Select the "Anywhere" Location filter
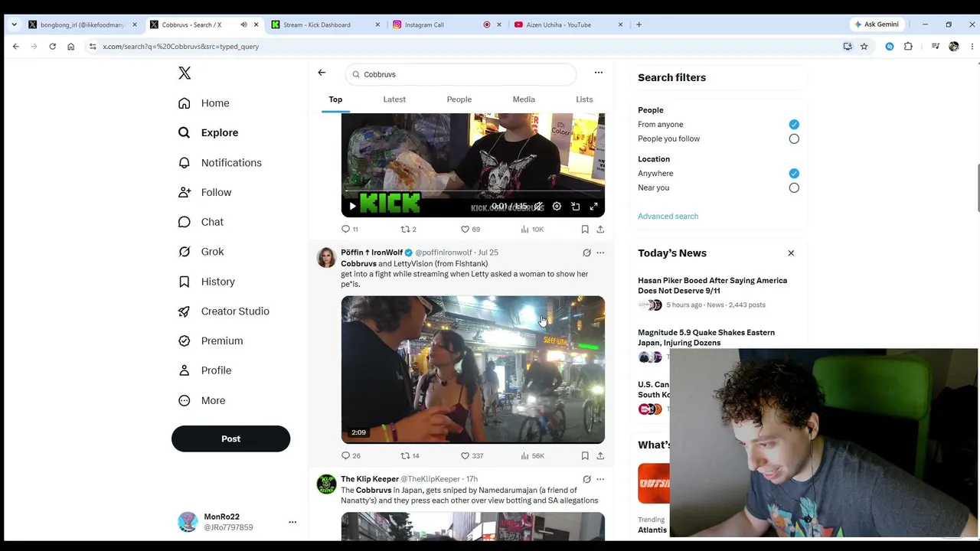Viewport: 980px width, 551px height. click(794, 174)
